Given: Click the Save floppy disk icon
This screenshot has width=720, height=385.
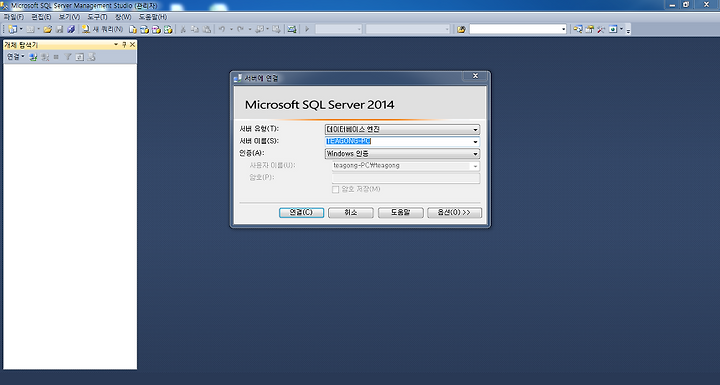Looking at the screenshot, I should click(60, 29).
